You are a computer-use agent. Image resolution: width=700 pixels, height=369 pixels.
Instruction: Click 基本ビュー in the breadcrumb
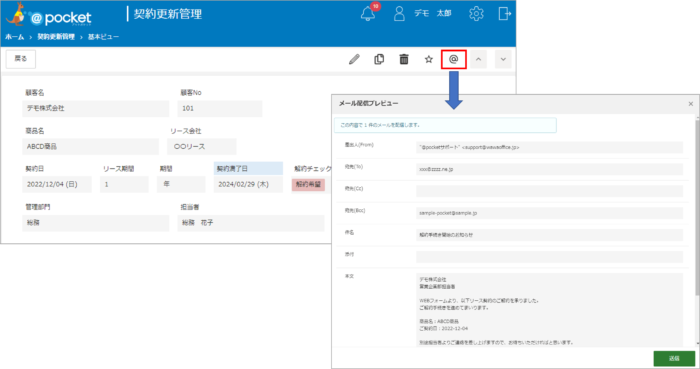pyautogui.click(x=103, y=37)
